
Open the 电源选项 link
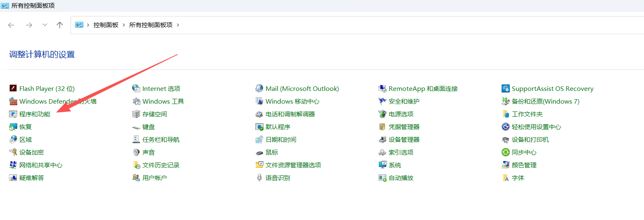(401, 114)
